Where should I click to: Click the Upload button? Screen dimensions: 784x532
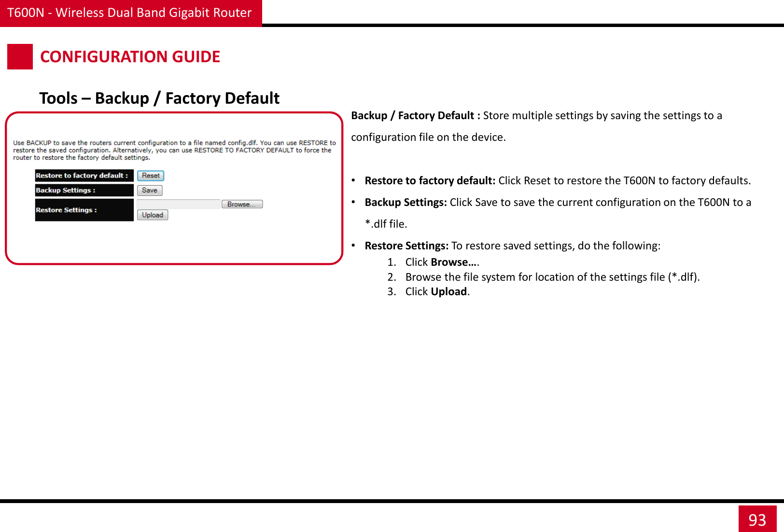[153, 215]
